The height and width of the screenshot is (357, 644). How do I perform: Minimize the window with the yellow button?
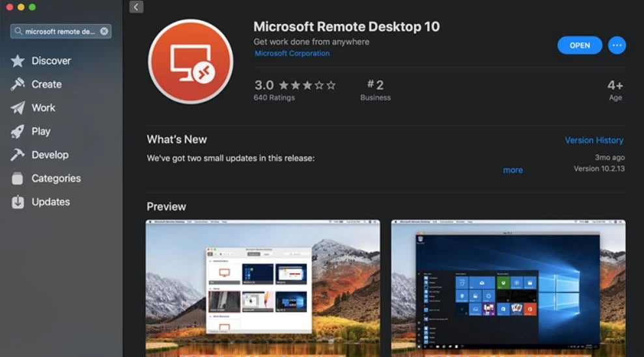21,7
